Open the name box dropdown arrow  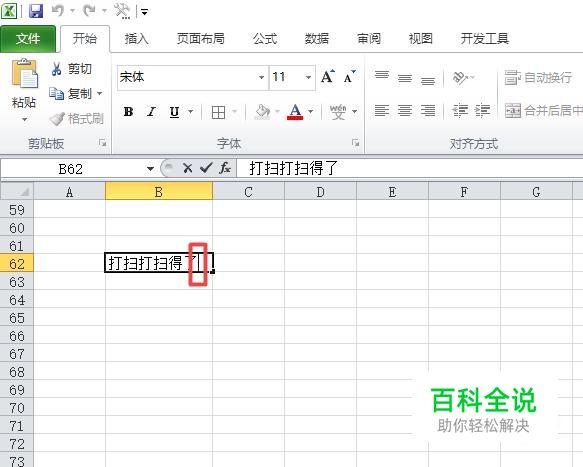(x=150, y=169)
